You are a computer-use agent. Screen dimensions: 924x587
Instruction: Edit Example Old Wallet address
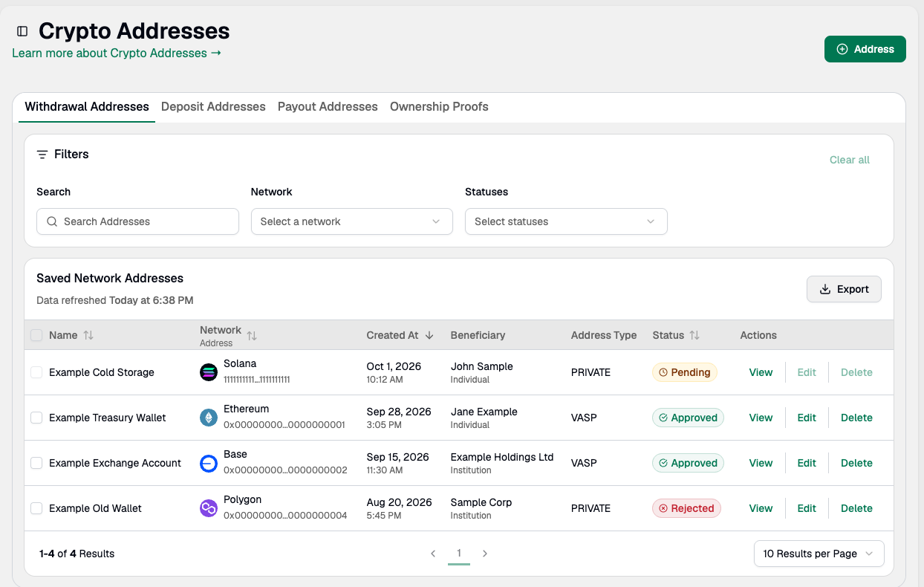point(807,508)
